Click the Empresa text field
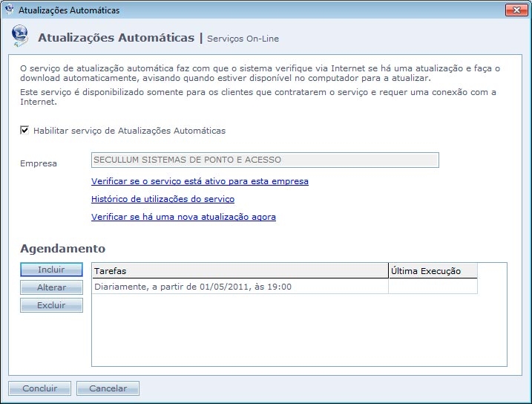Viewport: 532px width, 404px height. 264,160
